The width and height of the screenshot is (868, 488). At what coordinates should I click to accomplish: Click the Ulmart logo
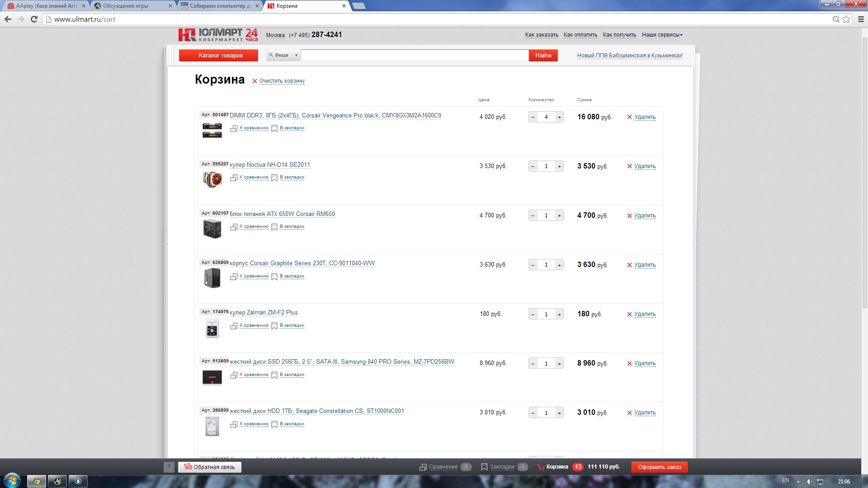[x=218, y=35]
